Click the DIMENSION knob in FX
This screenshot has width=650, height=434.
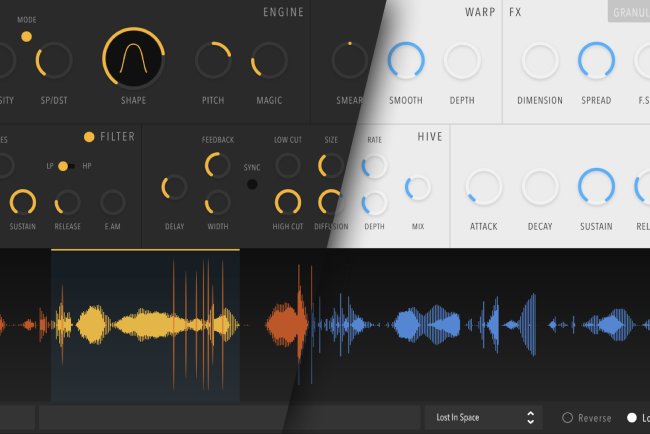click(540, 61)
